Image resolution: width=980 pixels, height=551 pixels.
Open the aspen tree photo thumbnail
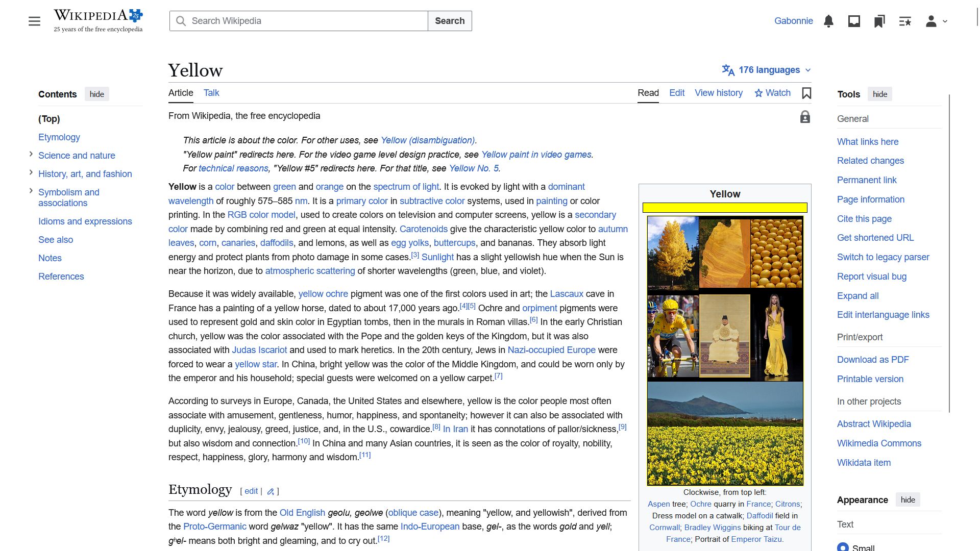coord(673,252)
